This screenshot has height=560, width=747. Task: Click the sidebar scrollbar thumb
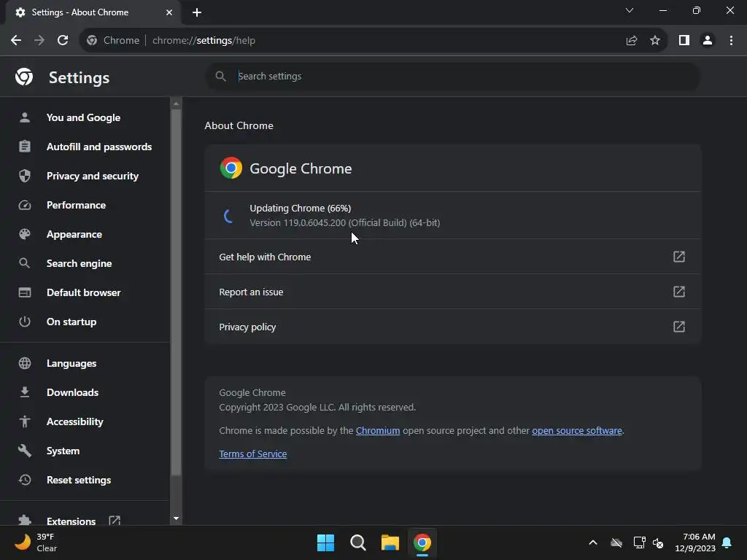click(177, 292)
